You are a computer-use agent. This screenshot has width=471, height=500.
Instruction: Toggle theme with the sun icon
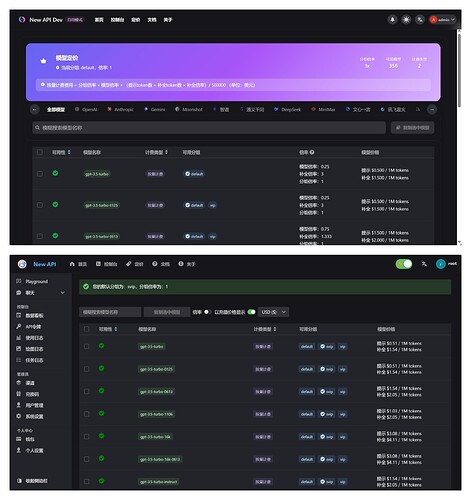406,20
